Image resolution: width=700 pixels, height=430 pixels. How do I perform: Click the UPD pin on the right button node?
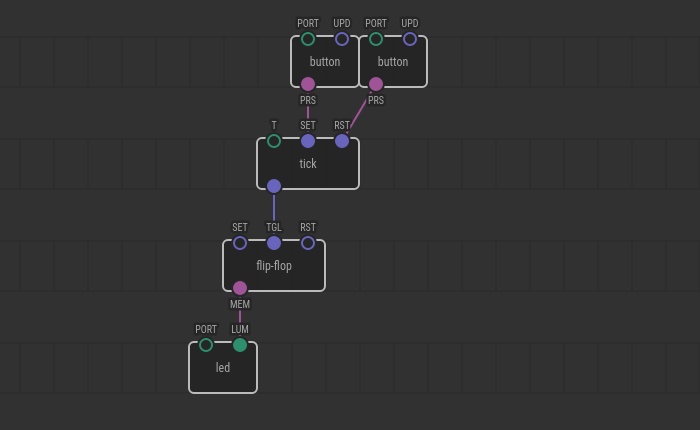pyautogui.click(x=410, y=39)
